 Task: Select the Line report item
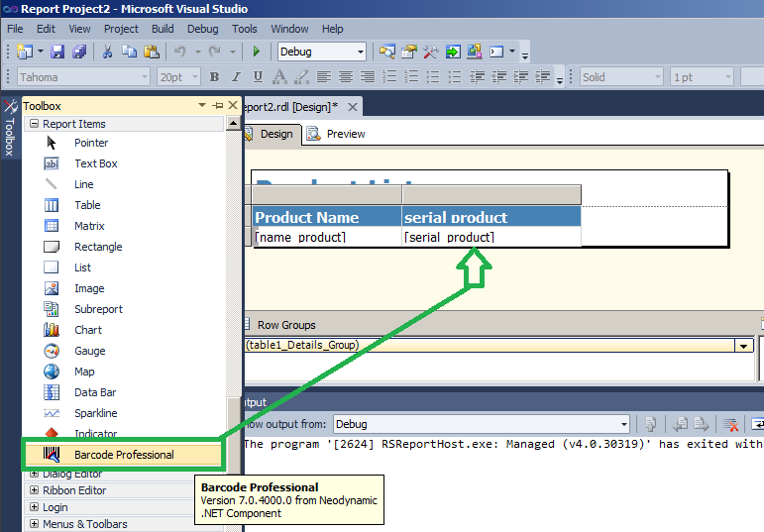[x=84, y=184]
